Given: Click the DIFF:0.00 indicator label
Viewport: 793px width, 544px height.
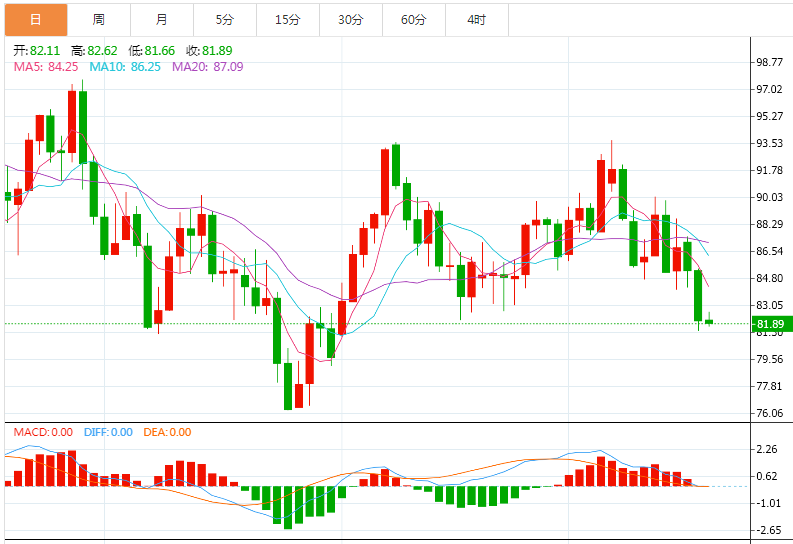Looking at the screenshot, I should click(108, 432).
